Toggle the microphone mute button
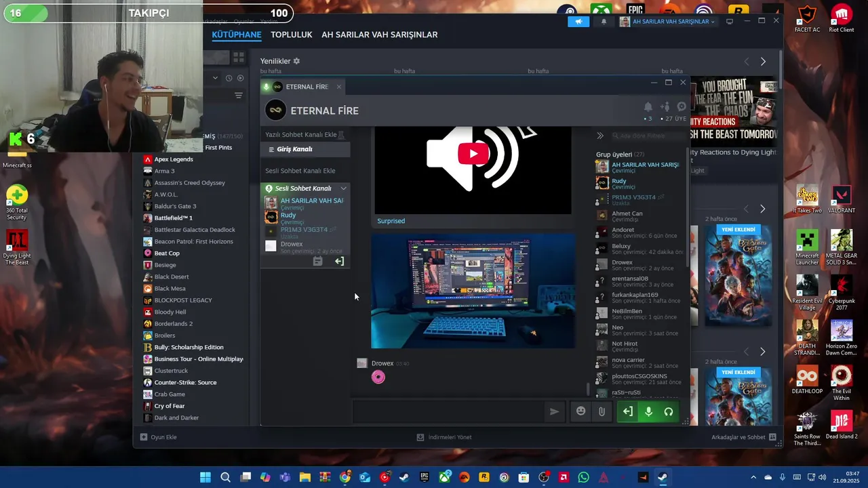The height and width of the screenshot is (488, 868). click(648, 411)
